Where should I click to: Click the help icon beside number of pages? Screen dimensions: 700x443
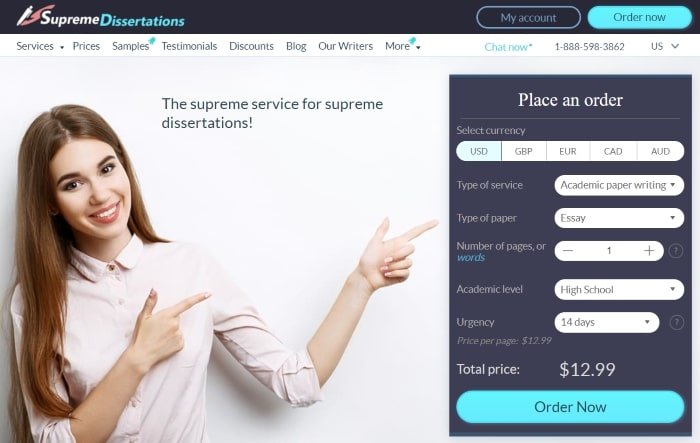(676, 251)
